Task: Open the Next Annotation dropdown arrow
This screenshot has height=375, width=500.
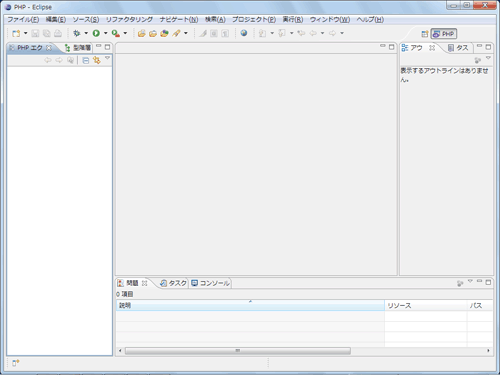Action: coord(272,33)
